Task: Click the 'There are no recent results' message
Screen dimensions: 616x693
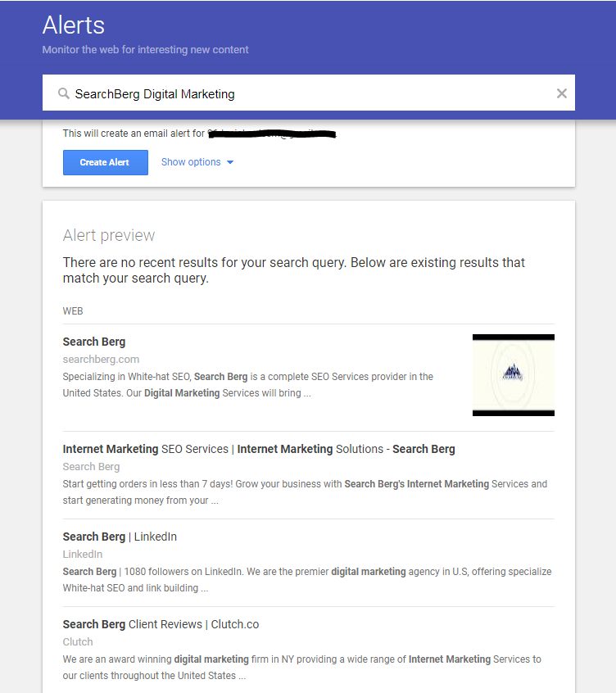Action: pyautogui.click(x=294, y=270)
